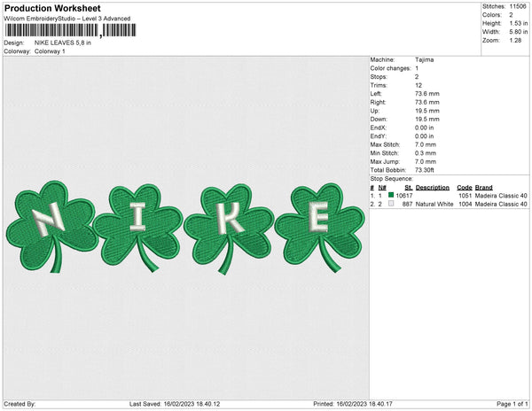Click the barcode under the worksheet title
The image size is (532, 411).
click(70, 30)
